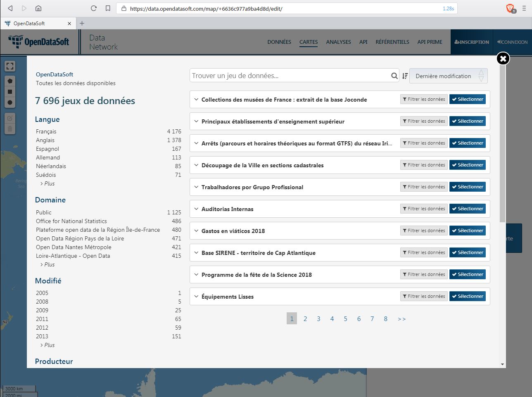Expand the Auditorias Internas dataset row
This screenshot has width=532, height=397.
coord(196,209)
